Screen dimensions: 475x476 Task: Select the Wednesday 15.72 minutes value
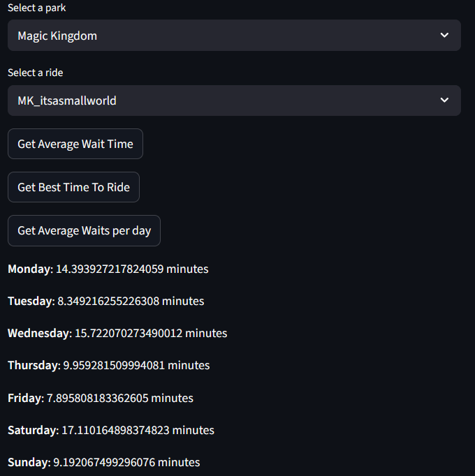pos(150,333)
